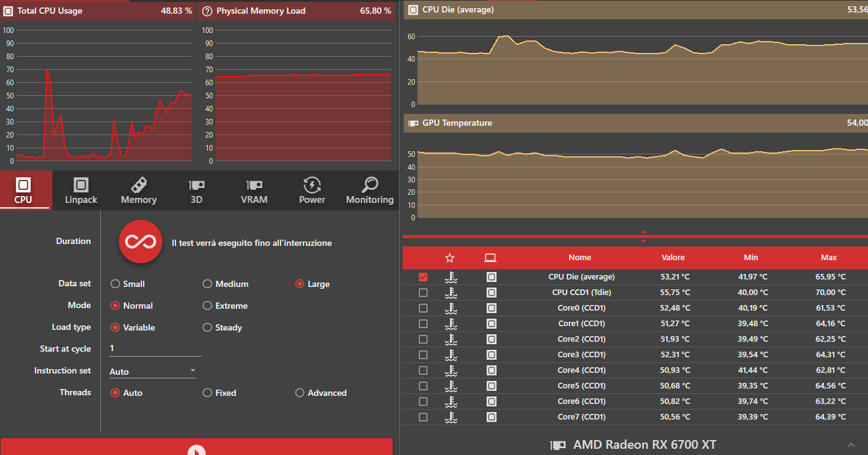Image resolution: width=868 pixels, height=455 pixels.
Task: Click CPU chip icon in CPU Die (average) row
Action: (x=492, y=277)
